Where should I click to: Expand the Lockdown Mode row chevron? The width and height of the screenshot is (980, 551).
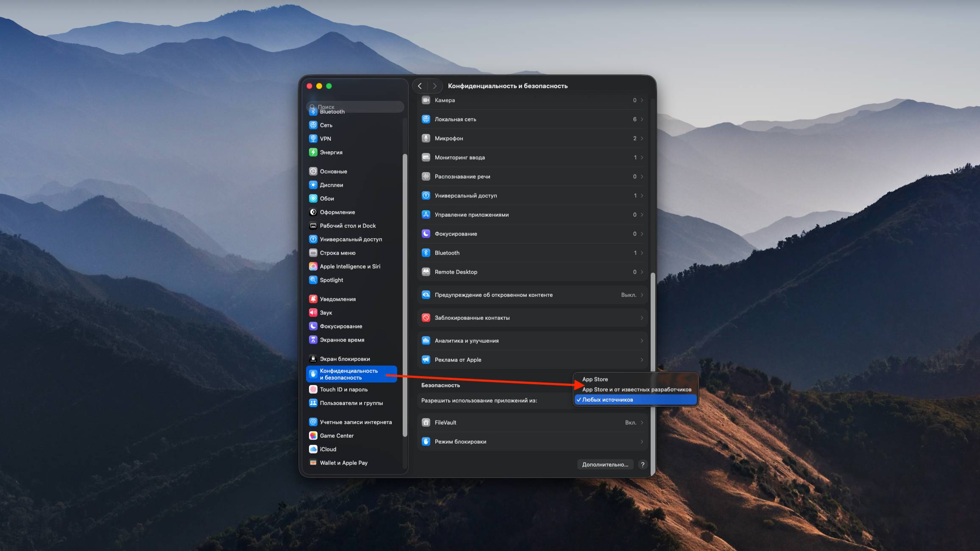pyautogui.click(x=642, y=442)
